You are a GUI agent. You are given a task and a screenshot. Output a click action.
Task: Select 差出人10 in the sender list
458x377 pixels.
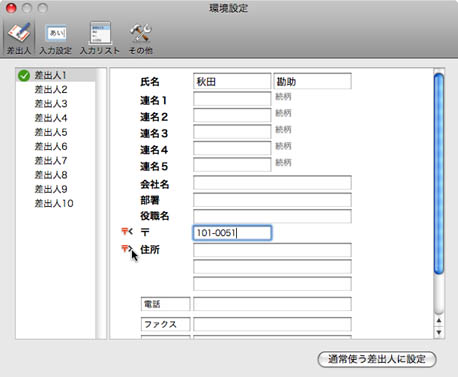pyautogui.click(x=54, y=203)
